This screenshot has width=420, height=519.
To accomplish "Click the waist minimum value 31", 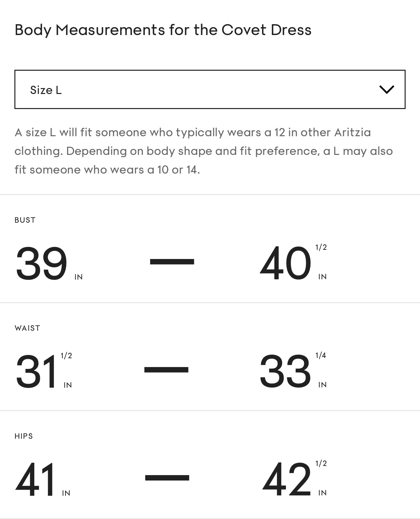I will click(x=36, y=372).
